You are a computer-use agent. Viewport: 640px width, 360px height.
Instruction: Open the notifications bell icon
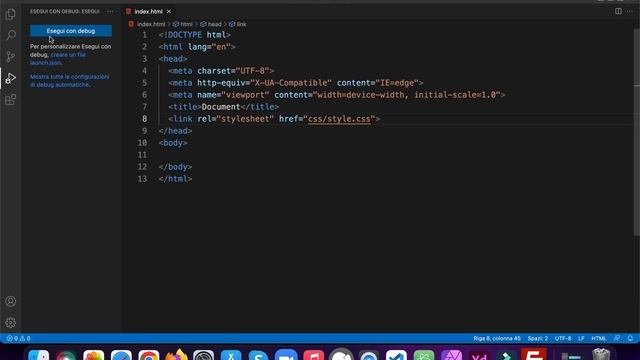[x=630, y=338]
